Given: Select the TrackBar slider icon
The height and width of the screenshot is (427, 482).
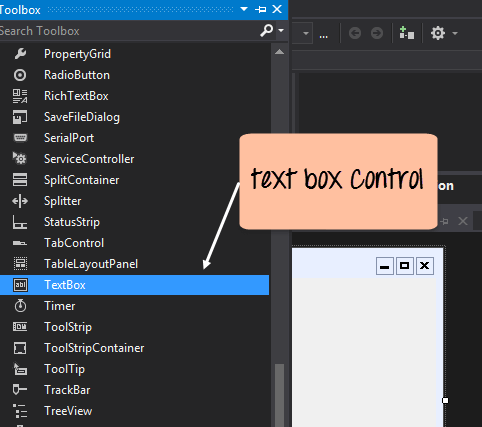Looking at the screenshot, I should tap(20, 389).
